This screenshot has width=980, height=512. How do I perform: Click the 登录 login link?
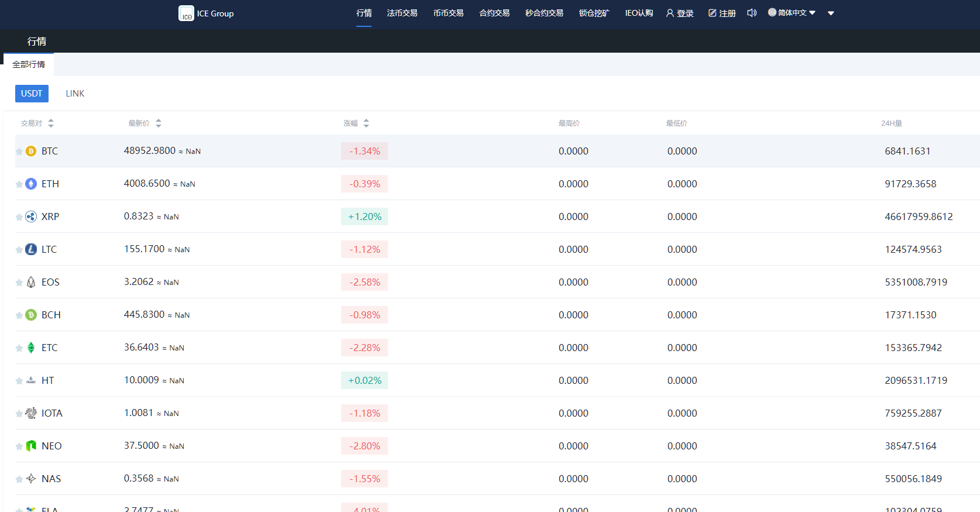(685, 13)
